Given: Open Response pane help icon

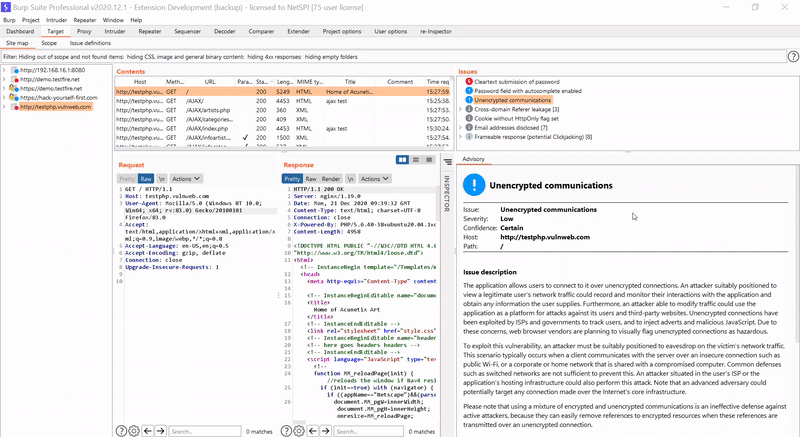Looking at the screenshot, I should 286,431.
